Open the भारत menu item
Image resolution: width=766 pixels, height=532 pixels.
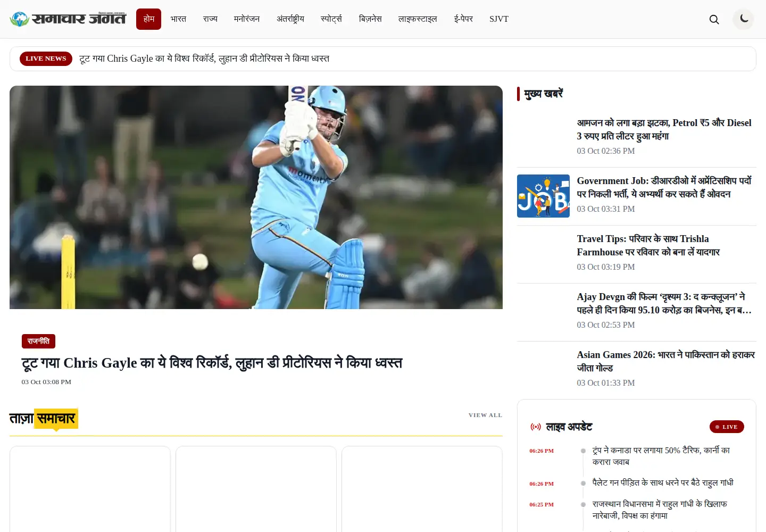(178, 19)
